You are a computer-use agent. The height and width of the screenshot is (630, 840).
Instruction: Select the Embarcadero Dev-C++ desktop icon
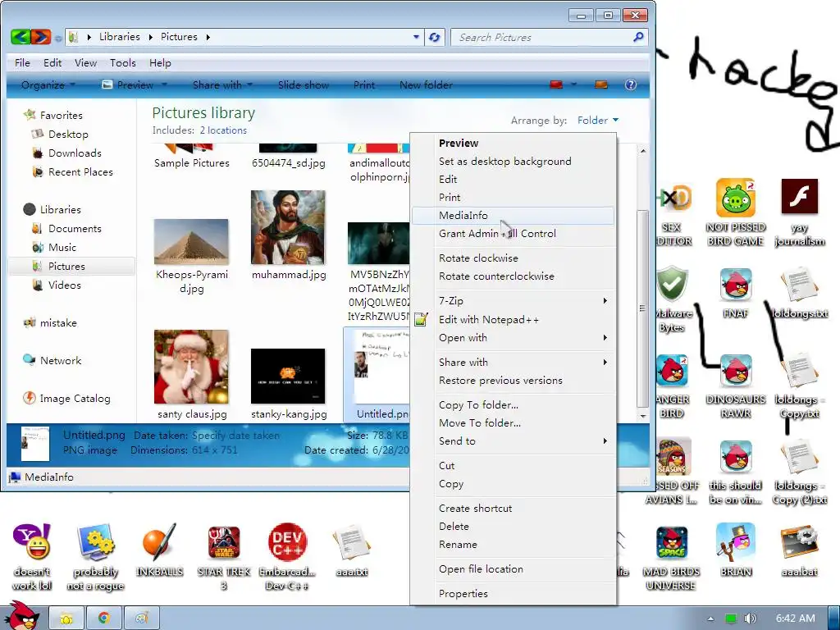click(x=287, y=557)
